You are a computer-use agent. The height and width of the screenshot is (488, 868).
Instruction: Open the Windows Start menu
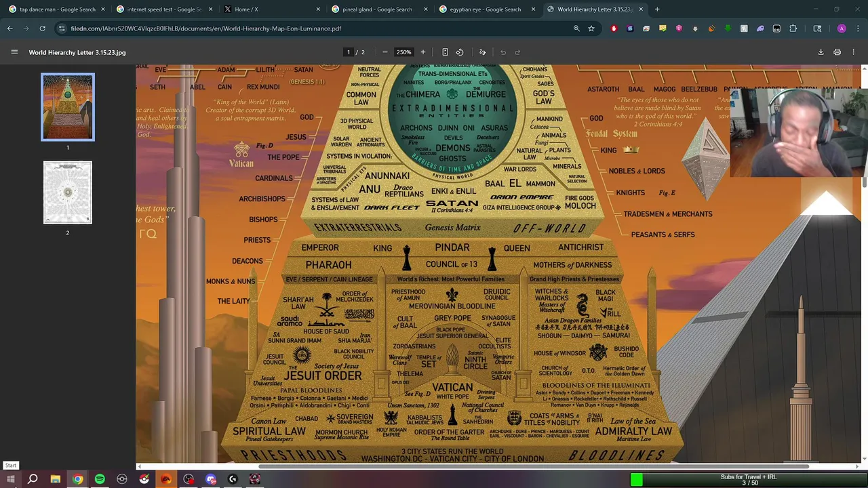[11, 479]
